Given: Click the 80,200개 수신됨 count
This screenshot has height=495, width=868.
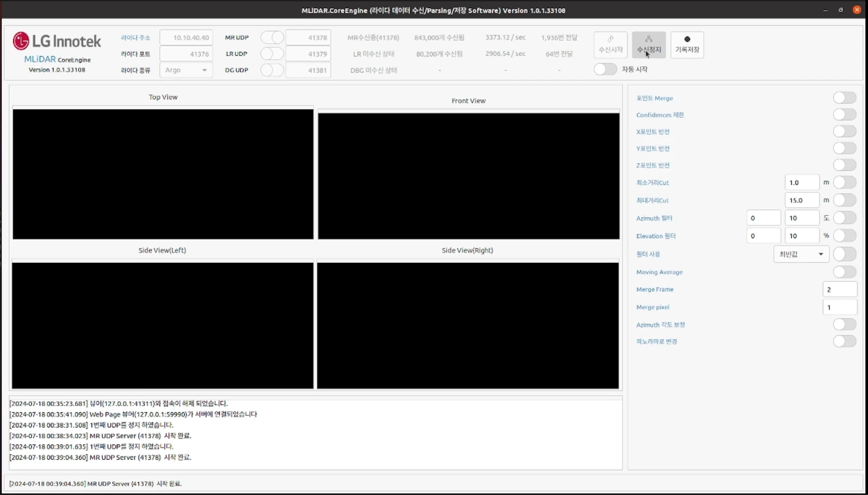Looking at the screenshot, I should coord(439,54).
